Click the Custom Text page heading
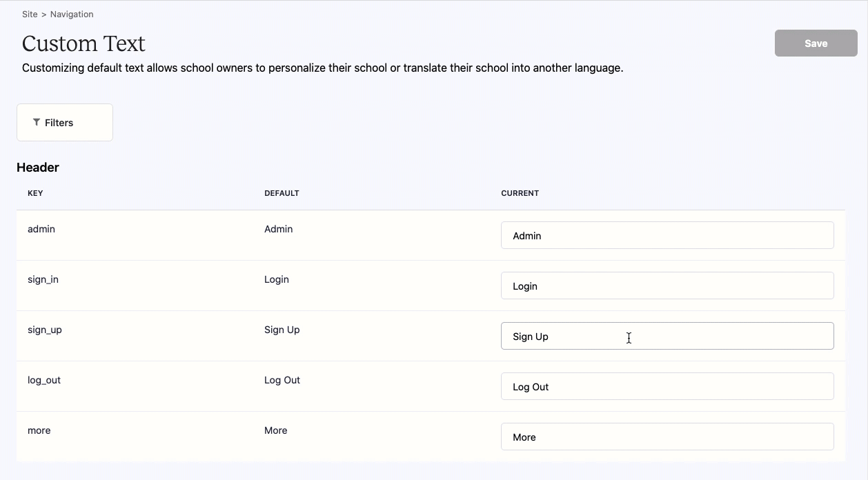This screenshot has height=480, width=868. [x=83, y=43]
